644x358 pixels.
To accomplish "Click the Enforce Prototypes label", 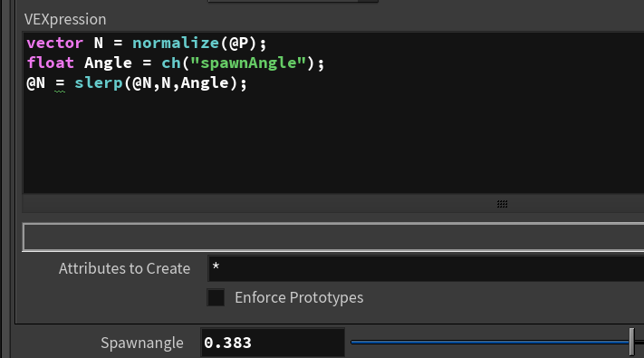I will pyautogui.click(x=299, y=297).
